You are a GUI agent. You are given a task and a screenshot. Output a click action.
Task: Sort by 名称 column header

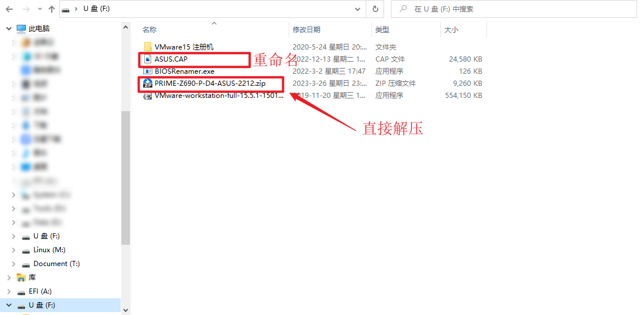tap(149, 29)
